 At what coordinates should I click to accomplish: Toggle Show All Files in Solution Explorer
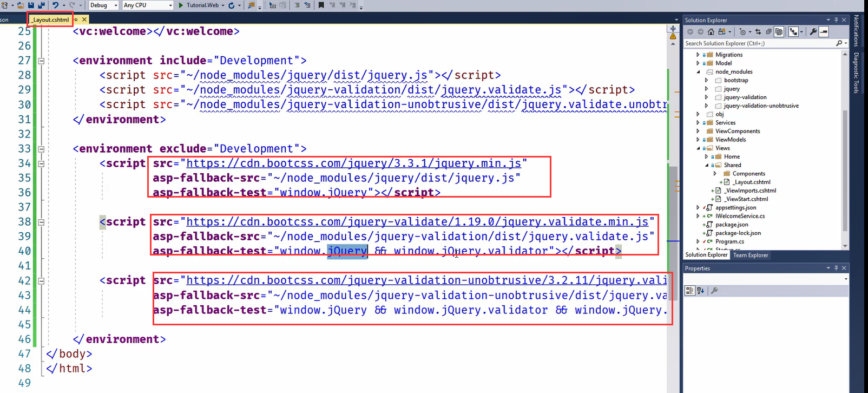[x=779, y=32]
